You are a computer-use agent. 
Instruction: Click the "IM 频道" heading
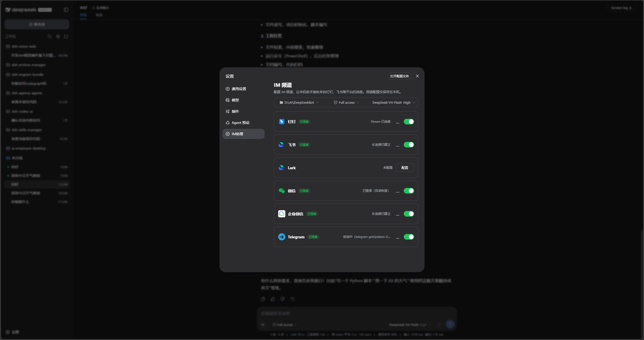[x=283, y=85]
